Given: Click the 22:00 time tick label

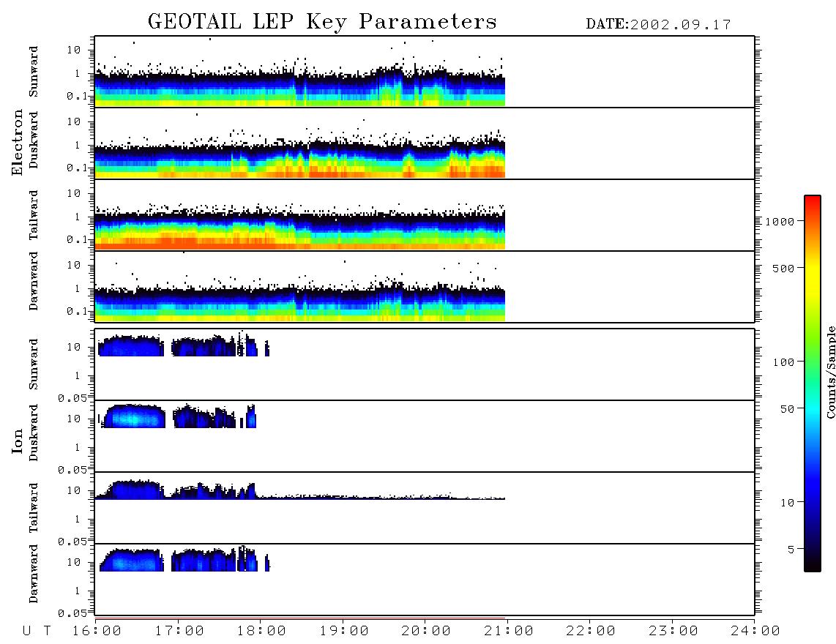Looking at the screenshot, I should (x=591, y=632).
